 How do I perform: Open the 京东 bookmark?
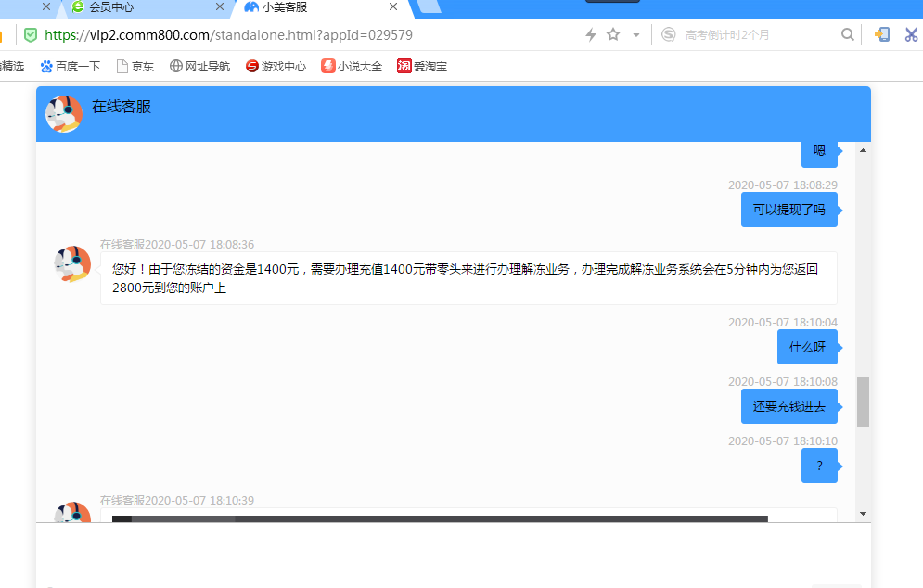tap(135, 67)
